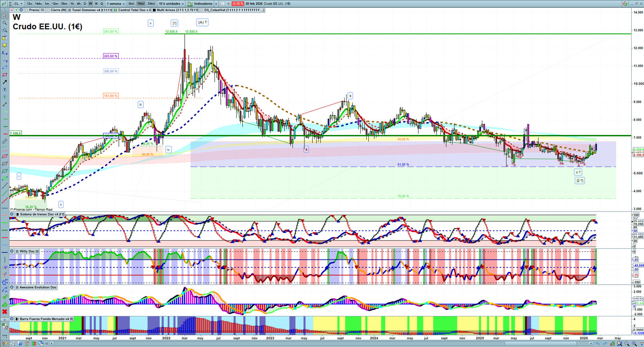Choose the text label T tool

(4, 89)
